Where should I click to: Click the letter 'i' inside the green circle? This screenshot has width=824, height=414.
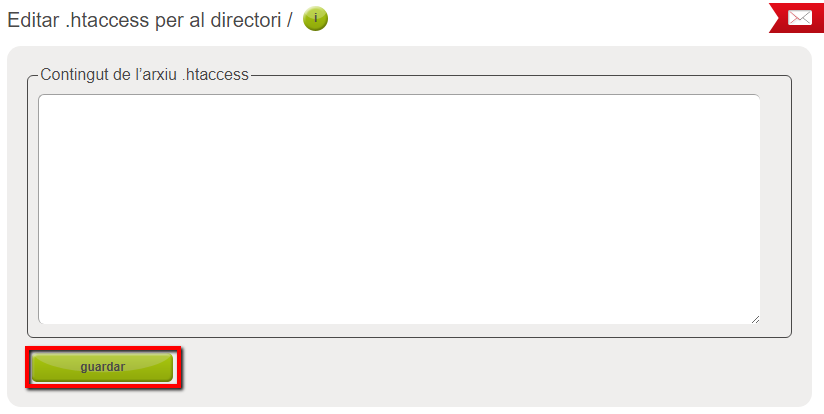pos(315,17)
